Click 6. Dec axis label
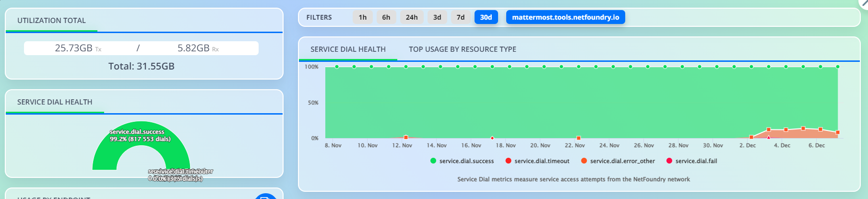868x199 pixels. (x=817, y=145)
